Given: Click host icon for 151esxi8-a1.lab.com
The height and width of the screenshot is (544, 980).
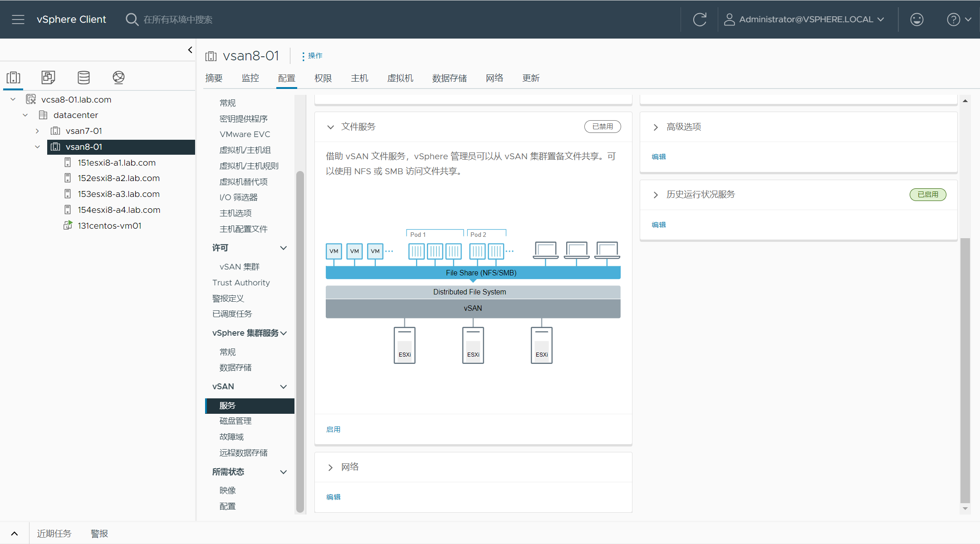Looking at the screenshot, I should click(68, 162).
